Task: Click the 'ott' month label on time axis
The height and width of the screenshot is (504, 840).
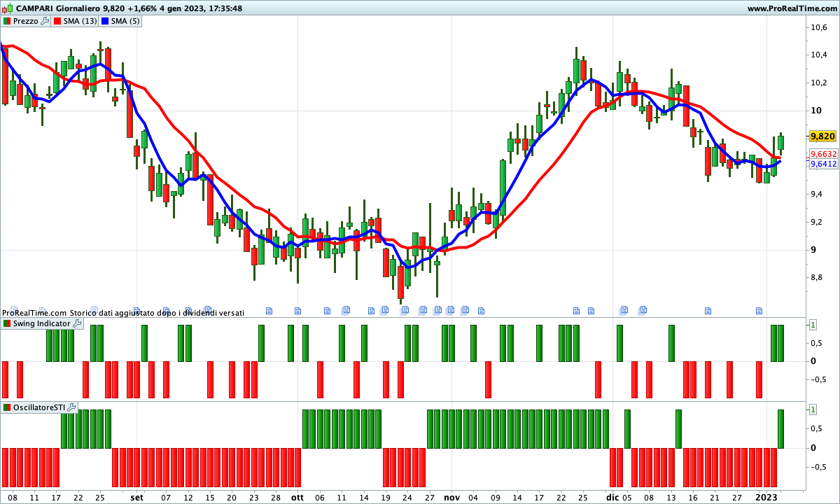Action: click(297, 497)
